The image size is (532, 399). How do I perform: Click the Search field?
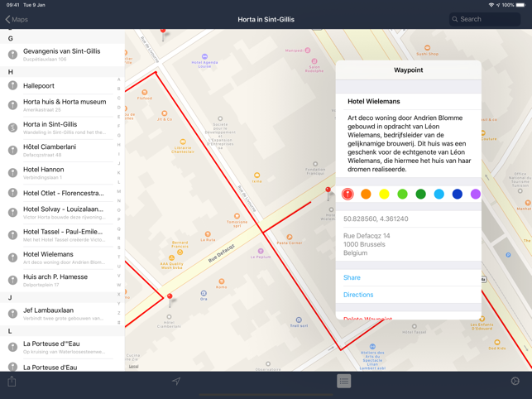485,19
